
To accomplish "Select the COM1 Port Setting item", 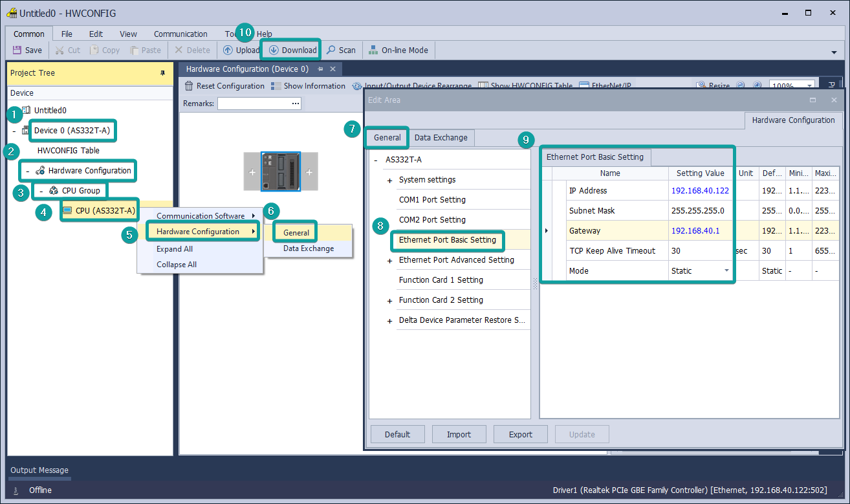I will click(x=432, y=200).
